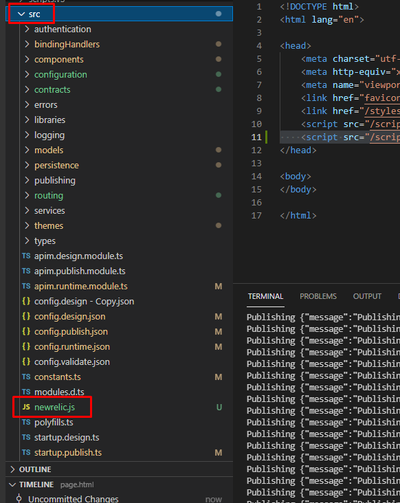
Task: Switch to the PROBLEMS tab
Action: coord(318,296)
